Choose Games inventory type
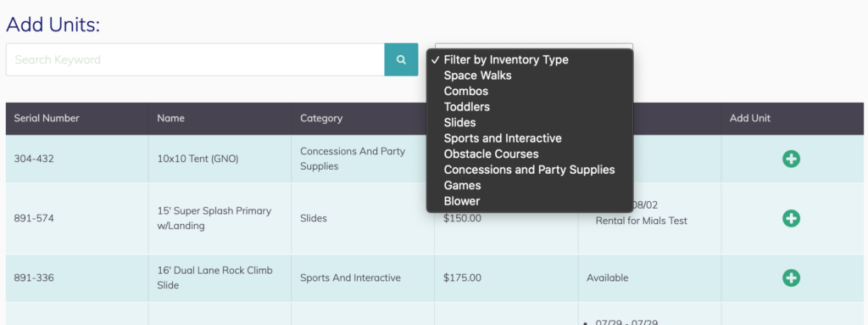This screenshot has width=868, height=325. (530, 185)
